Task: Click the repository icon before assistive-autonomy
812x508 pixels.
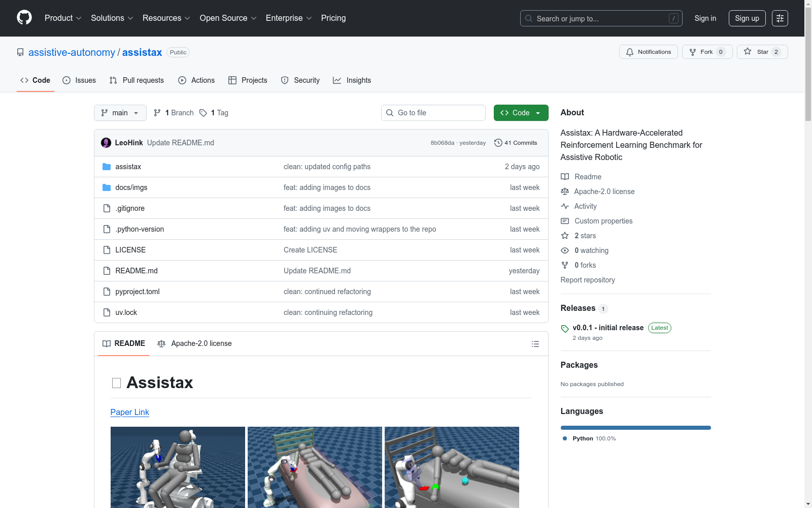Action: [20, 52]
